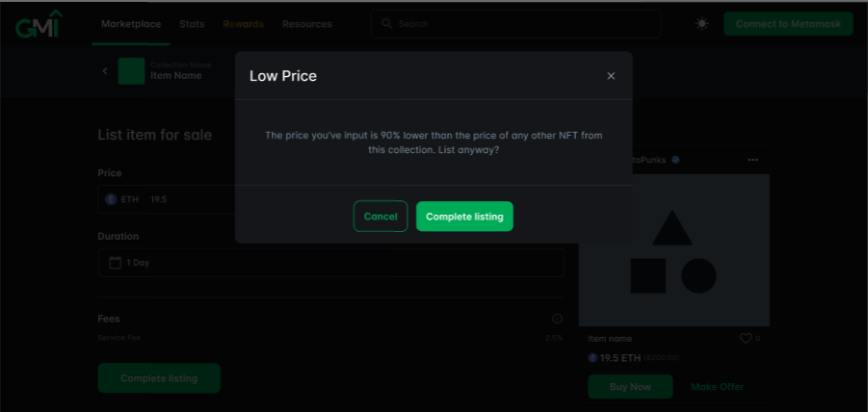The height and width of the screenshot is (412, 868).
Task: Click the search magnifier icon
Action: 387,24
